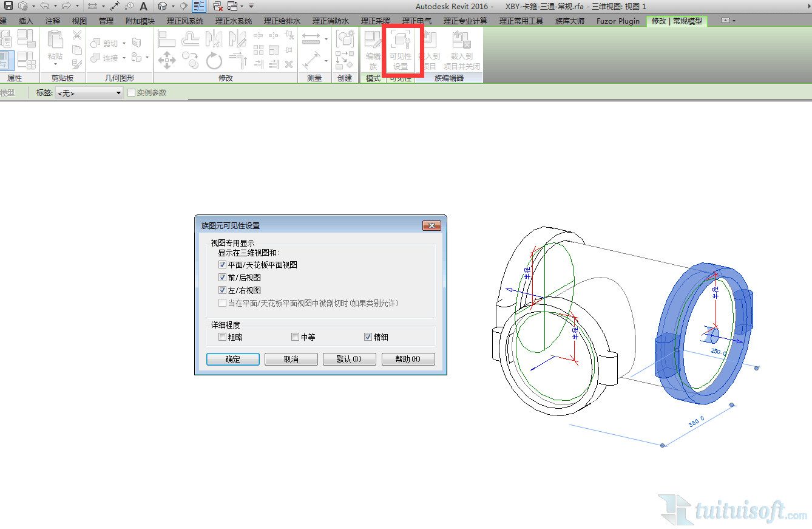Expand the 连接 join dropdown arrow
This screenshot has width=812, height=529.
[124, 58]
